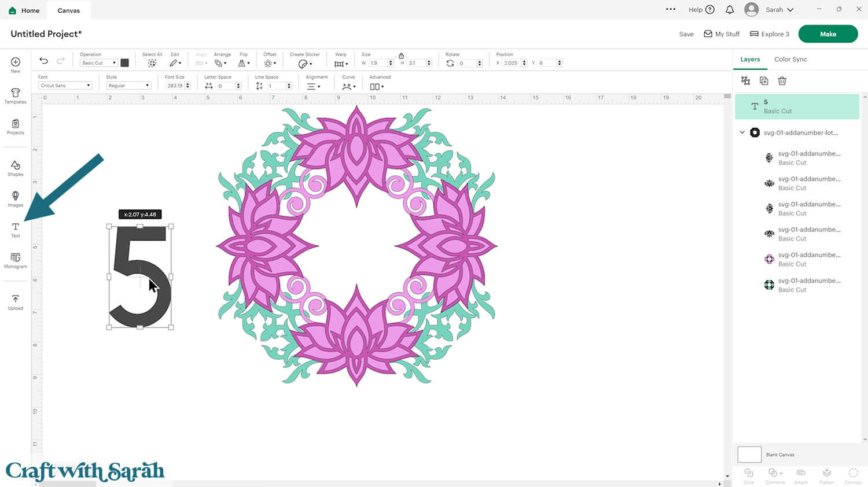The height and width of the screenshot is (487, 868).
Task: Toggle the size aspect ratio lock
Action: 401,56
